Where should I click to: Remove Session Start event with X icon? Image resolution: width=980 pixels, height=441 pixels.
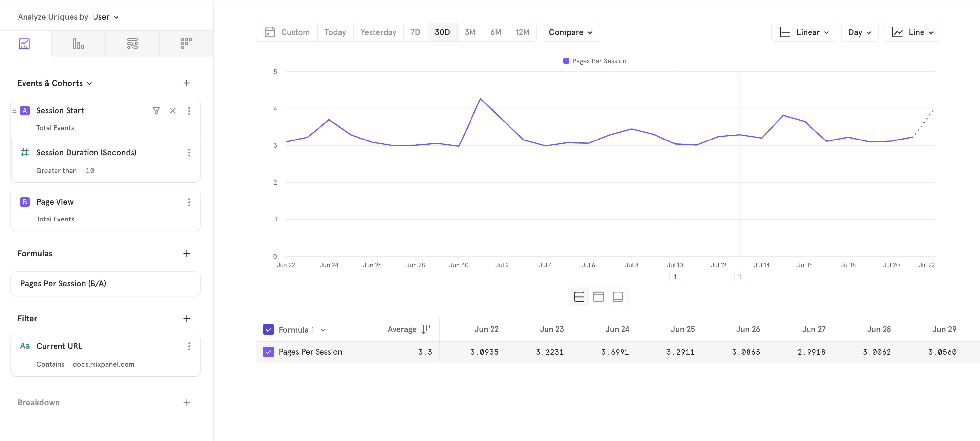click(x=173, y=111)
